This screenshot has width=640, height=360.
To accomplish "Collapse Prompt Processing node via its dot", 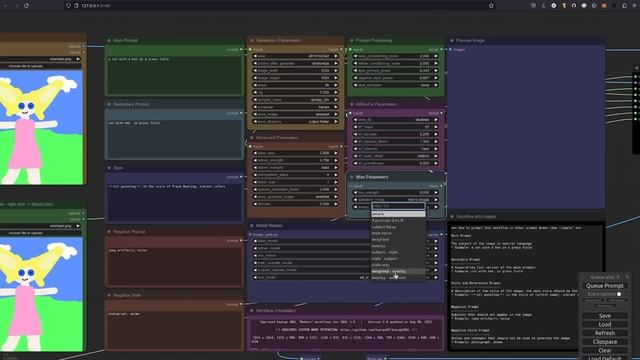I will click(351, 40).
